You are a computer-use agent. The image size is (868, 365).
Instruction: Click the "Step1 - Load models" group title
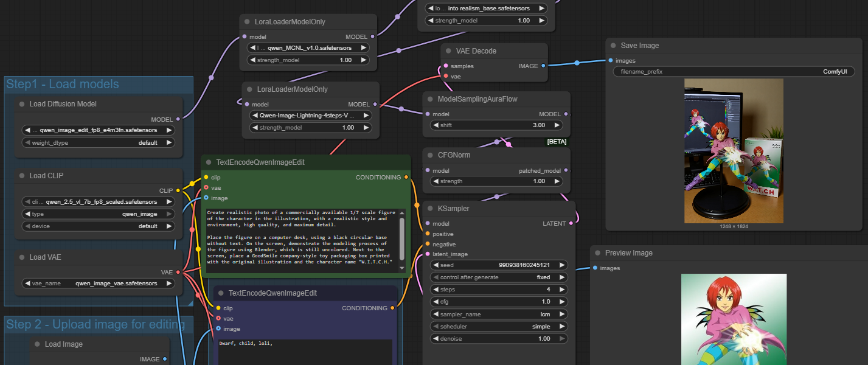63,84
